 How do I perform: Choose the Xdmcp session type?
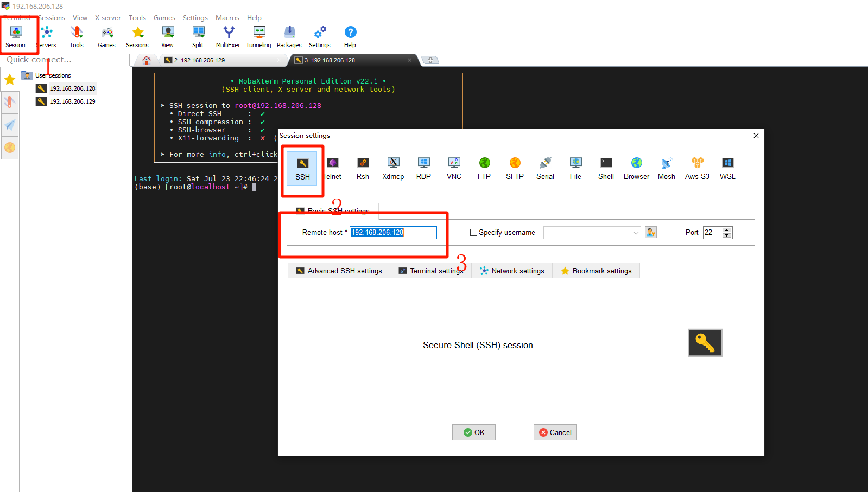tap(394, 169)
